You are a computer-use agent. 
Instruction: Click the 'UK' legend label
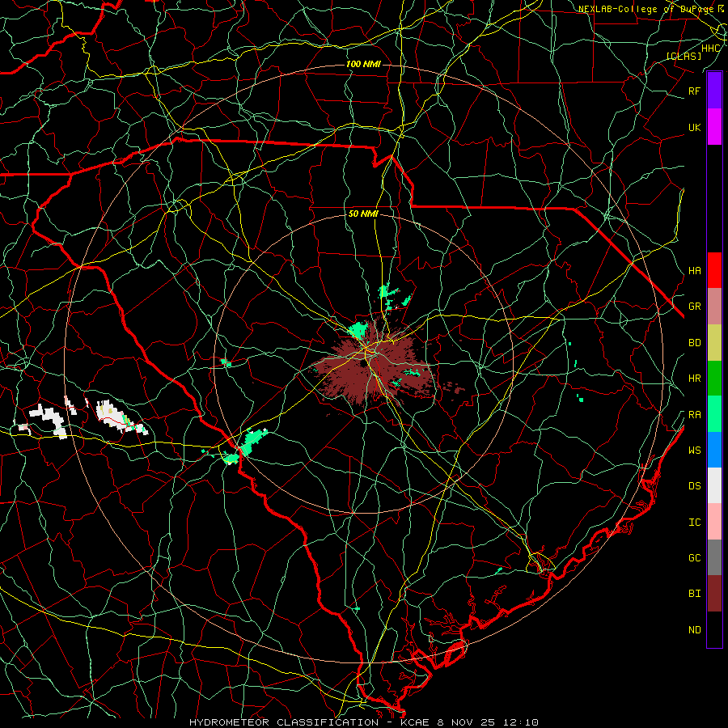694,127
